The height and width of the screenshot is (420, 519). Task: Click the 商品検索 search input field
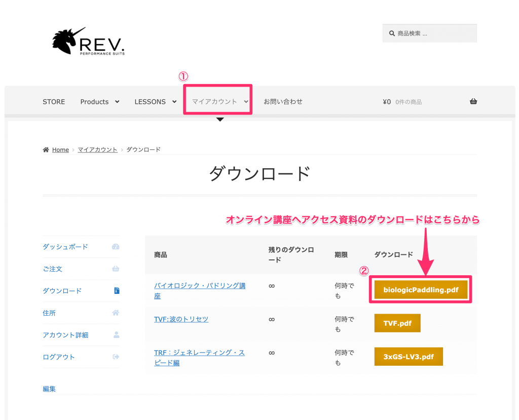(x=433, y=33)
